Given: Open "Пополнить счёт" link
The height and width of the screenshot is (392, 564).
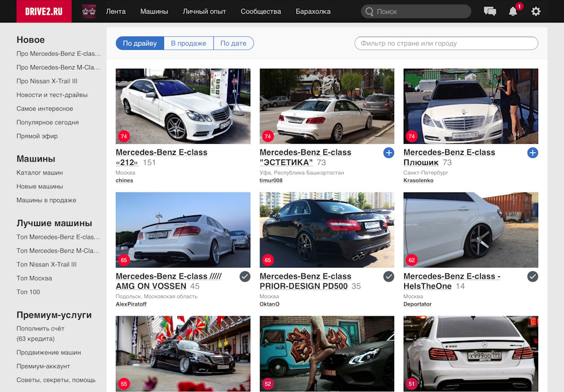Looking at the screenshot, I should click(x=41, y=329).
